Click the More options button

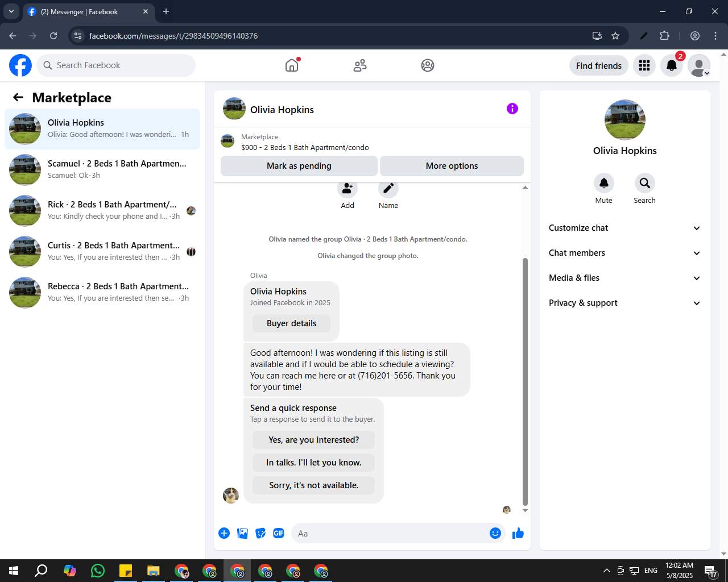click(452, 166)
